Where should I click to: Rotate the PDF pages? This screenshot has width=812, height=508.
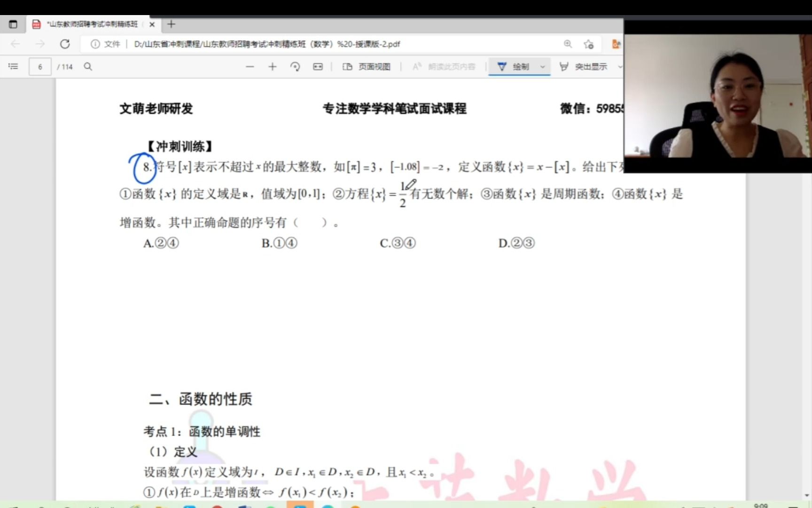point(295,67)
